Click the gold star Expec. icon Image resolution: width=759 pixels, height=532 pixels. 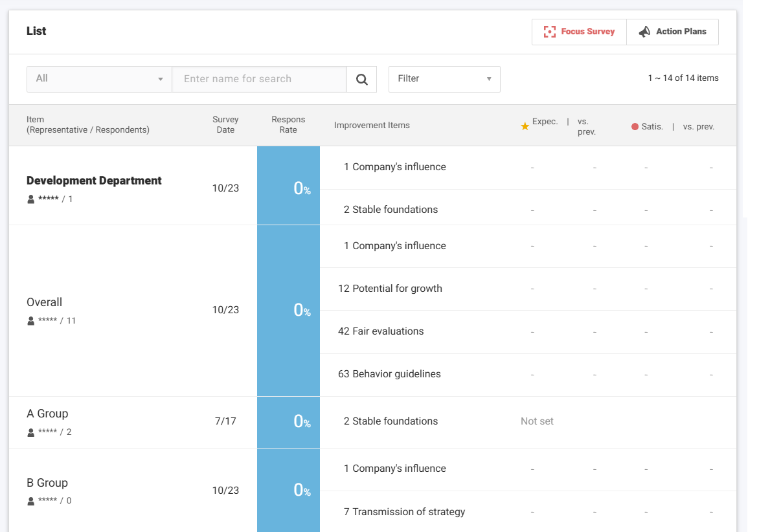click(525, 126)
